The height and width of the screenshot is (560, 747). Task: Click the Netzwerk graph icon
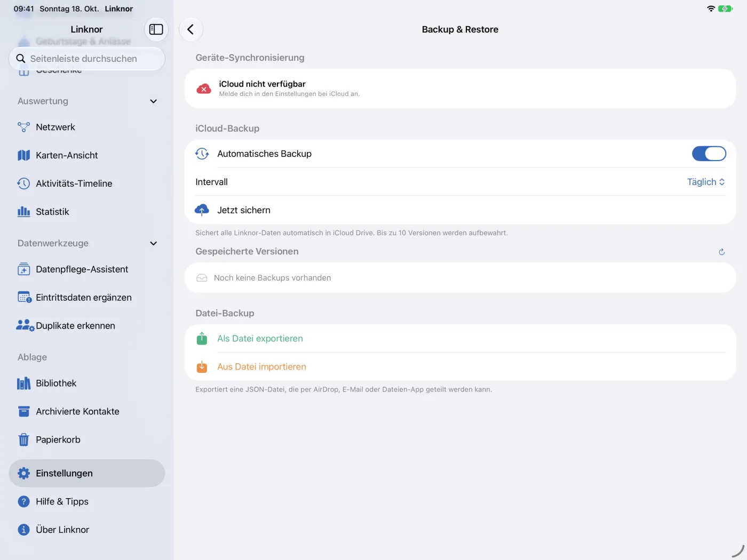(23, 127)
